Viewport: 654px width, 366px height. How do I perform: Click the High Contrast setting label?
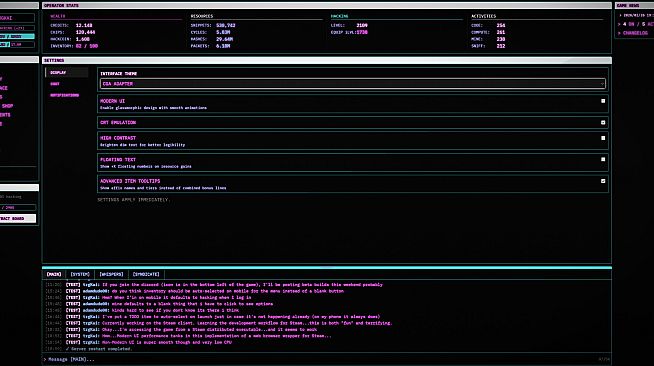pos(118,138)
